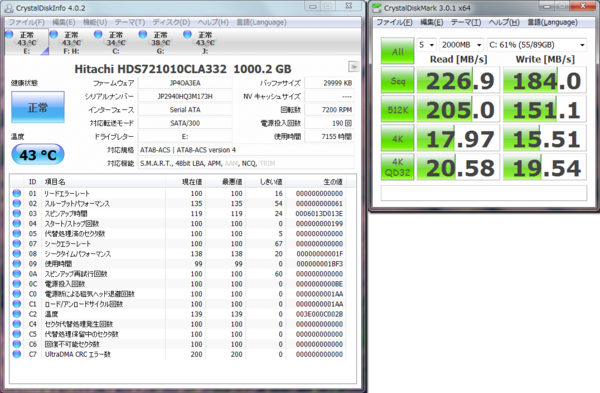Click status orb of C7 UltraDMA CRC row
The width and height of the screenshot is (600, 393).
click(16, 354)
